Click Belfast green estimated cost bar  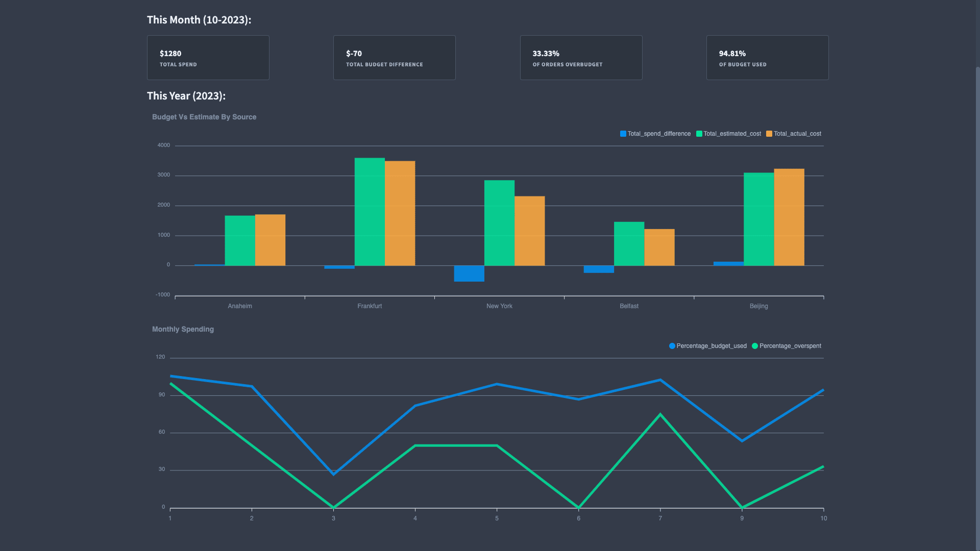click(629, 244)
